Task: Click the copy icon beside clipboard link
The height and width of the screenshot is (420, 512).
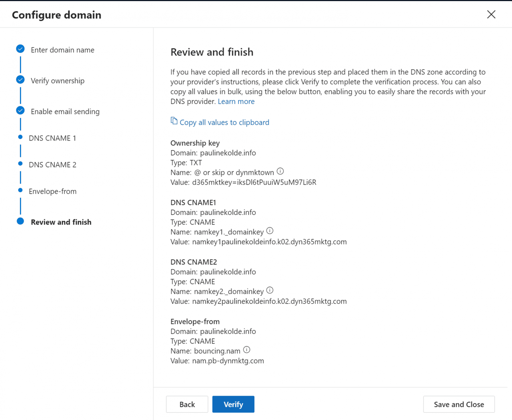Action: [x=174, y=121]
